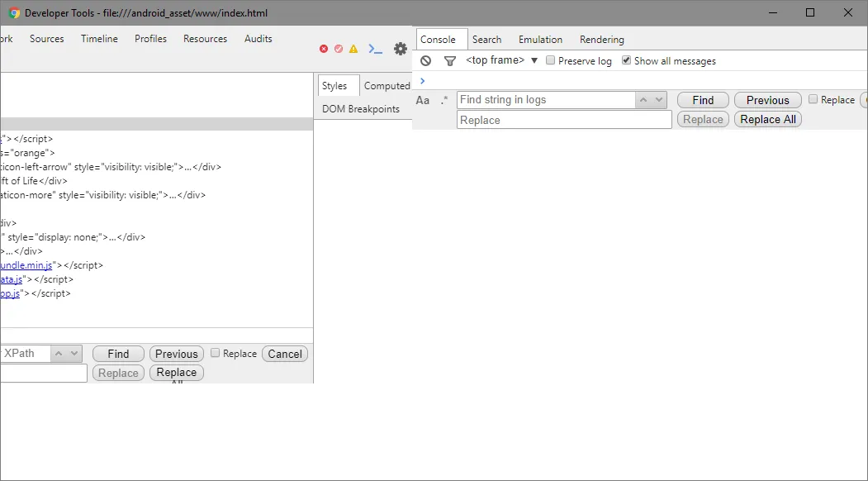
Task: Check the Replace checkbox in Elements search bar
Action: [x=216, y=353]
